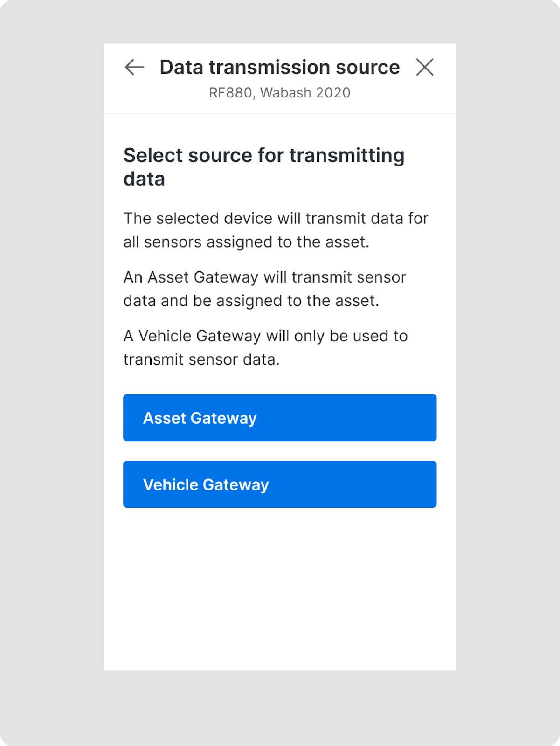
Task: Click the paragraph starting "An Asset Gateway will"
Action: (264, 289)
